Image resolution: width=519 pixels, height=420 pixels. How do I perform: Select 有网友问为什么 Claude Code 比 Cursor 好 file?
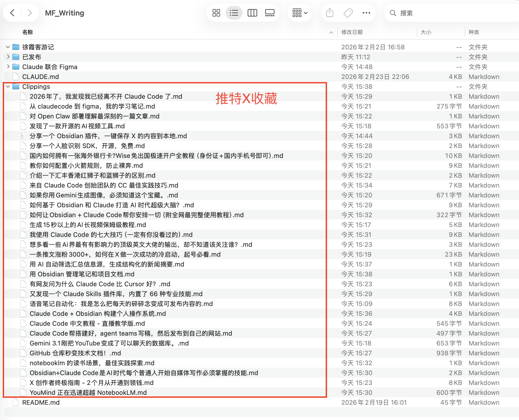[x=100, y=284]
